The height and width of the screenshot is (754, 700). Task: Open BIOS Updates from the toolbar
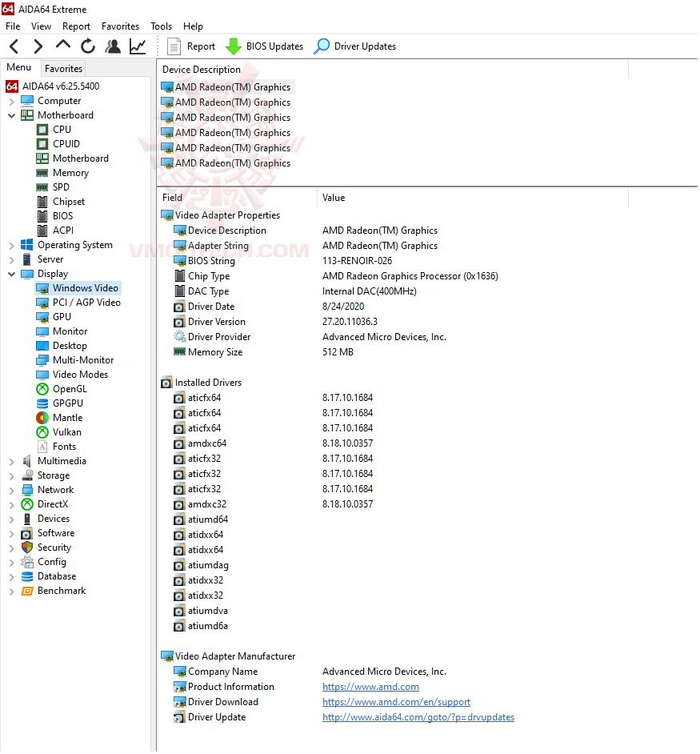tap(265, 46)
